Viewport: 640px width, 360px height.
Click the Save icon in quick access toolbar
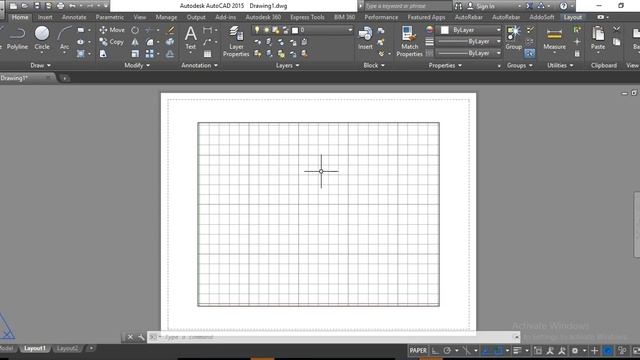pyautogui.click(x=37, y=6)
